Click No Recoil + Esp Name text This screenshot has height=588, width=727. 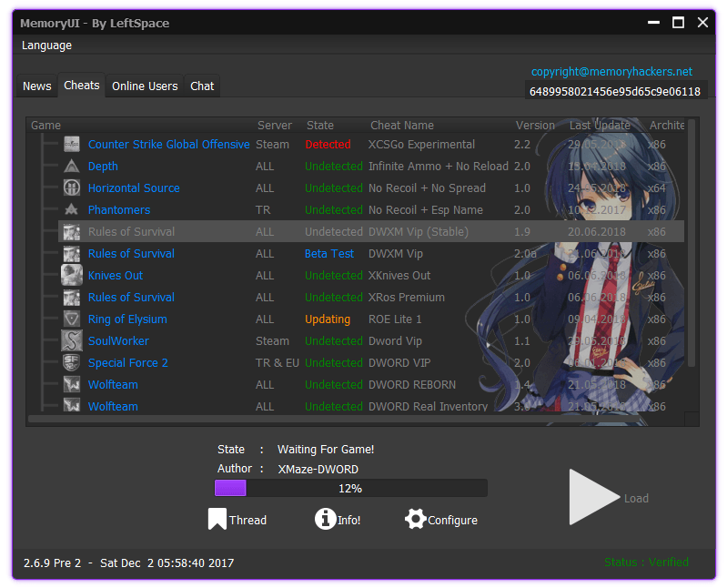point(426,209)
